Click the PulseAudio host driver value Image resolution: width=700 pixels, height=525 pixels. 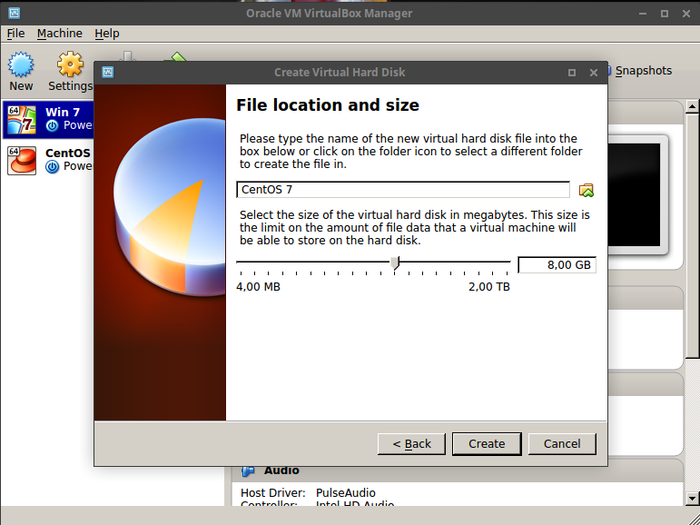(x=346, y=493)
